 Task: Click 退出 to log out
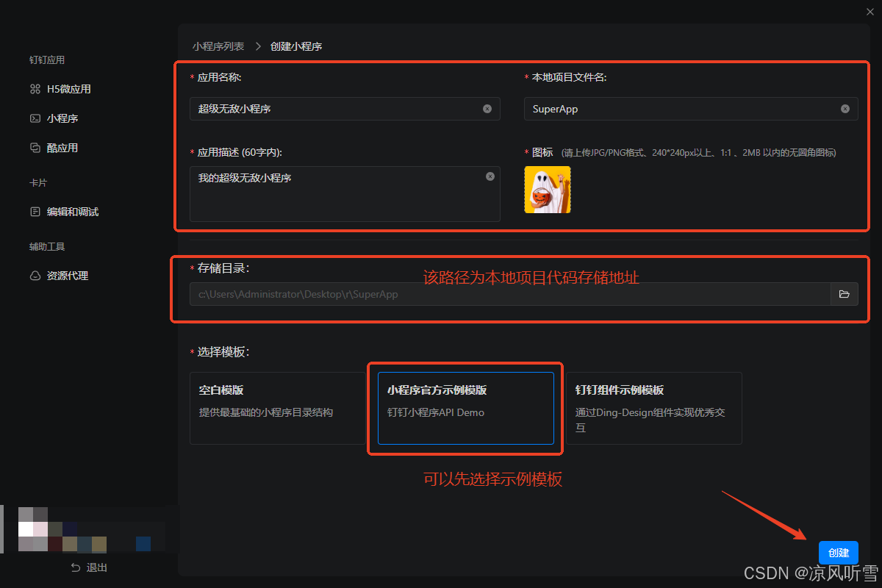pos(97,567)
